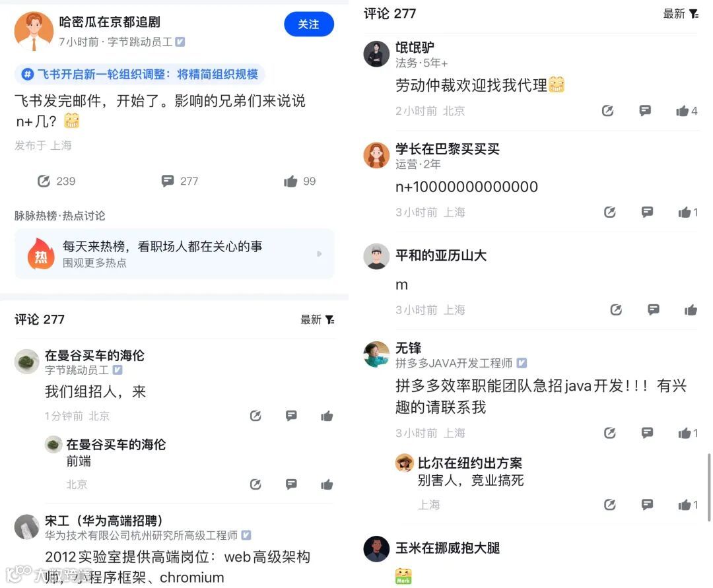Reply to 无锋's 拼多多 java hiring comment

pyautogui.click(x=647, y=433)
